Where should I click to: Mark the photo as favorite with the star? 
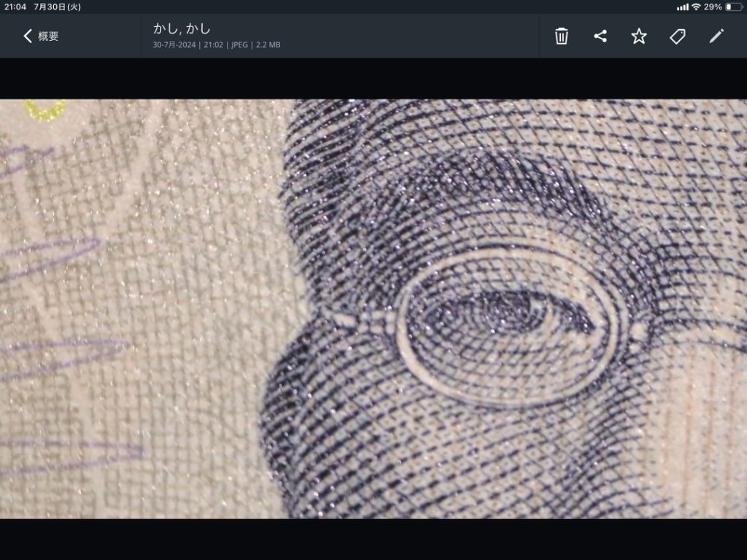coord(639,36)
